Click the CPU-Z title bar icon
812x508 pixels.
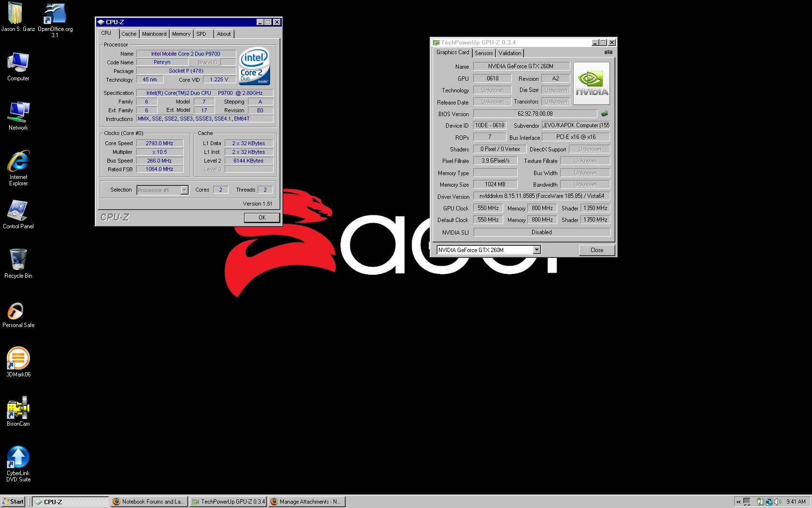(x=101, y=22)
